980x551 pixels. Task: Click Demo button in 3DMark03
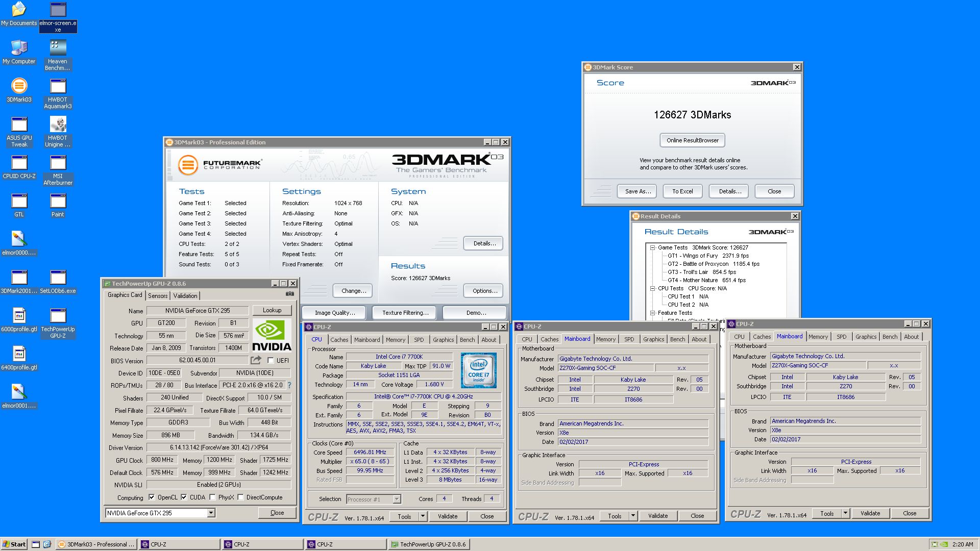point(475,313)
